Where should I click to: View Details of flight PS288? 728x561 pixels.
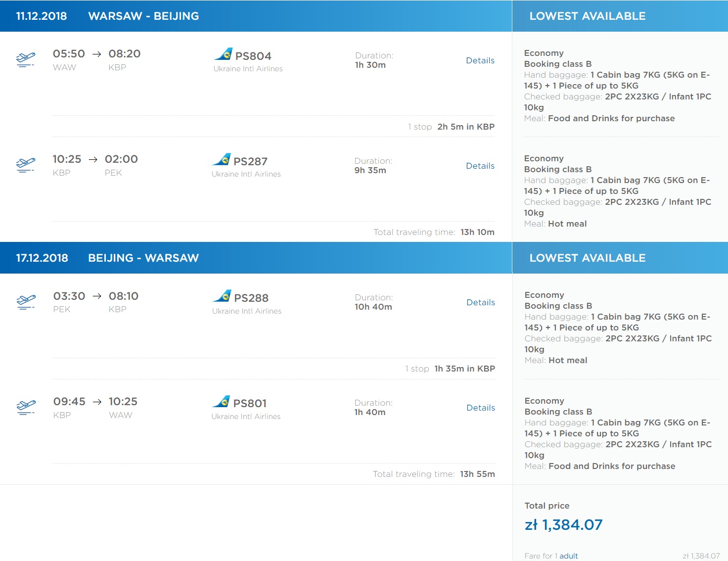point(481,302)
